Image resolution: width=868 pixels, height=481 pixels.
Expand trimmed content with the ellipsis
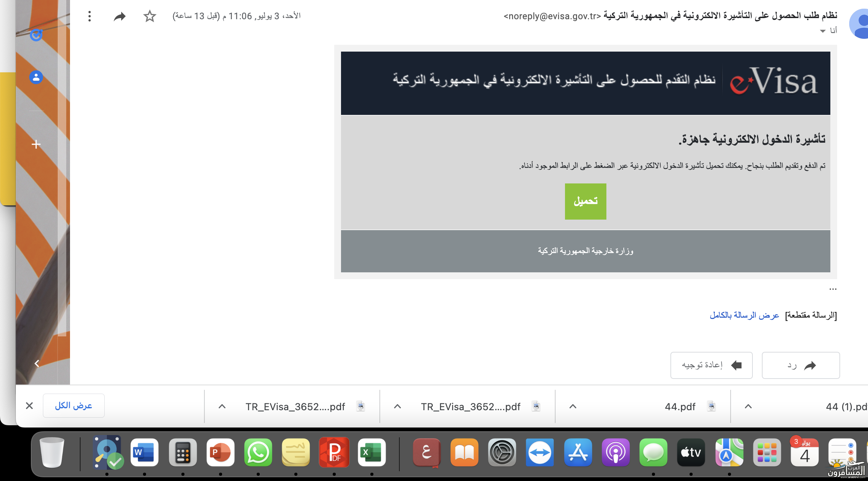click(x=833, y=289)
